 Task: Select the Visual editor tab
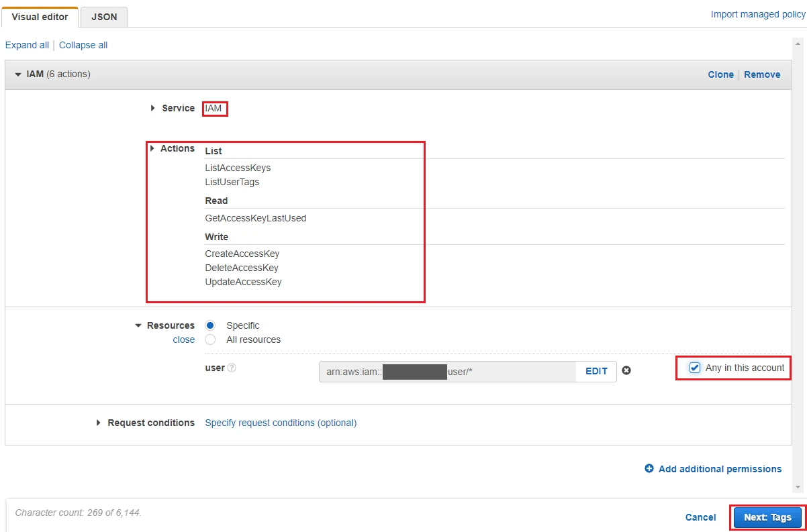pyautogui.click(x=40, y=17)
